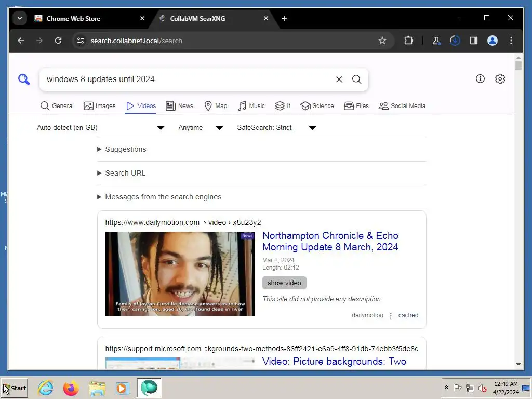Open the Extensions puzzle icon
Screen dimensions: 532x399
tap(408, 41)
